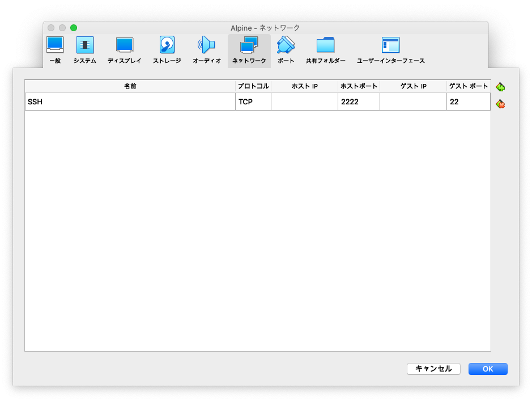Select the SSH rule name cell
Screen dimensions: 532x401
[130, 102]
